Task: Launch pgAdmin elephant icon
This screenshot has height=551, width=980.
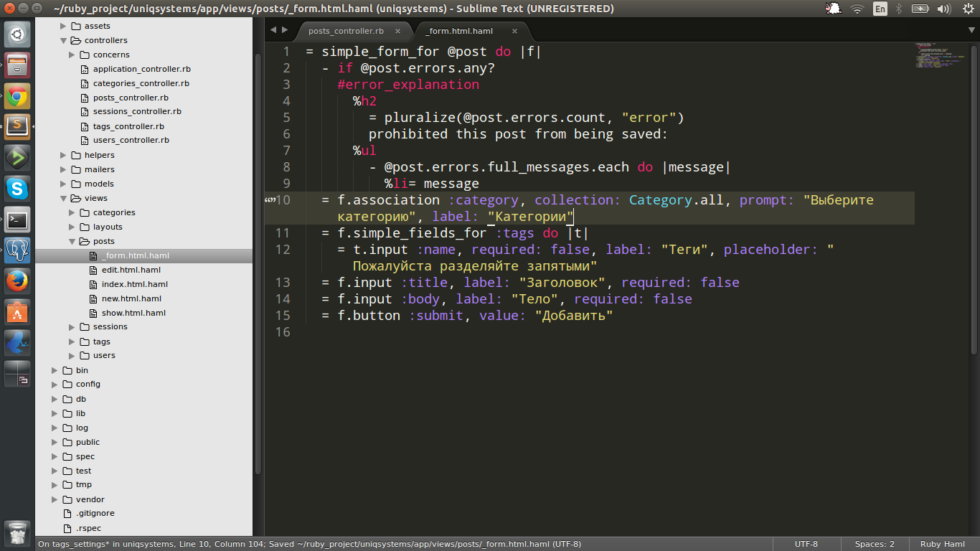Action: pyautogui.click(x=17, y=250)
